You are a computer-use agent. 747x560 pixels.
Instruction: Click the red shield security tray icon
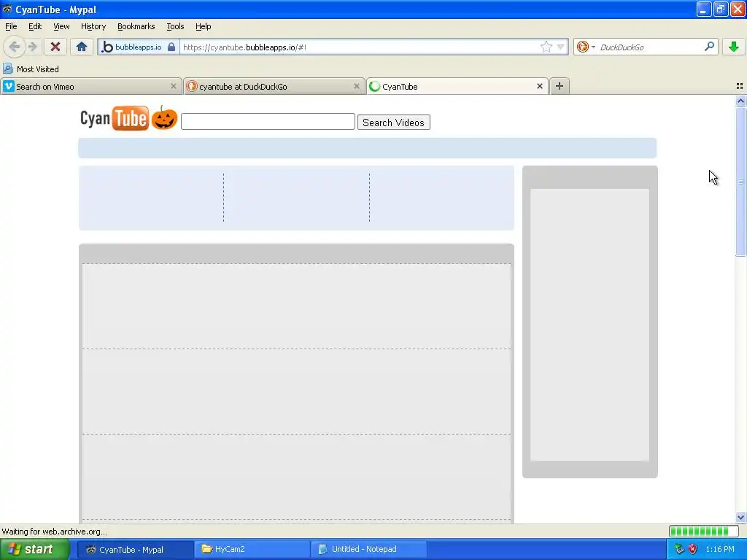click(693, 549)
